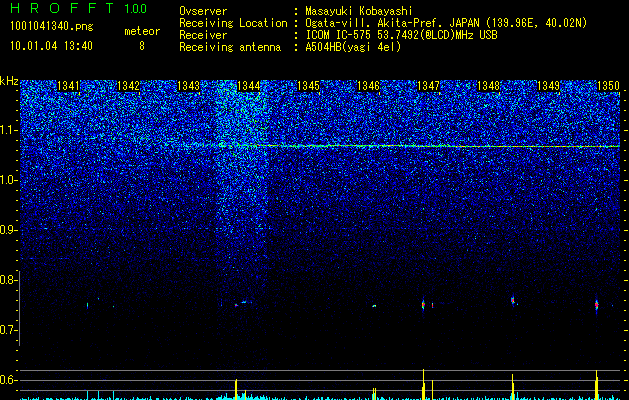Click the 0.9 kHz axis label
The image size is (629, 400).
(x=8, y=230)
